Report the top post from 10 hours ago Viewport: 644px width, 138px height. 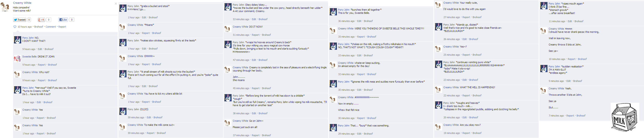point(62,27)
